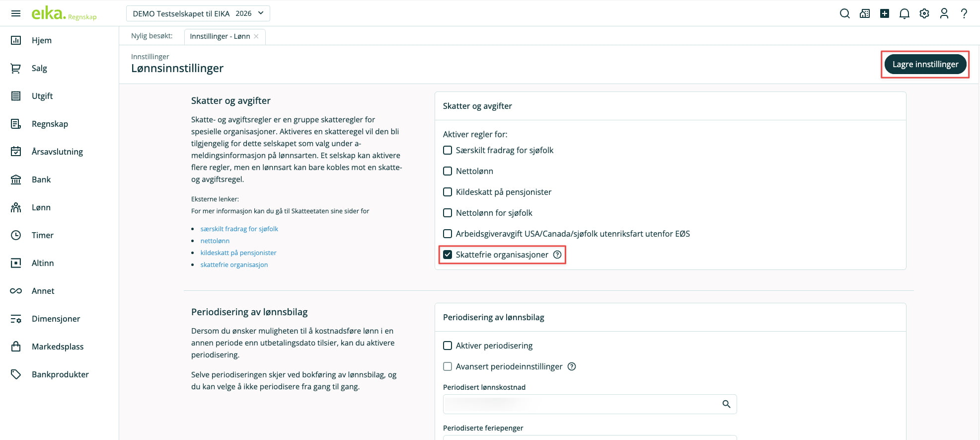Show help tooltip for Skattefrie organisasjoner
Viewport: 980px width, 440px height.
click(558, 255)
